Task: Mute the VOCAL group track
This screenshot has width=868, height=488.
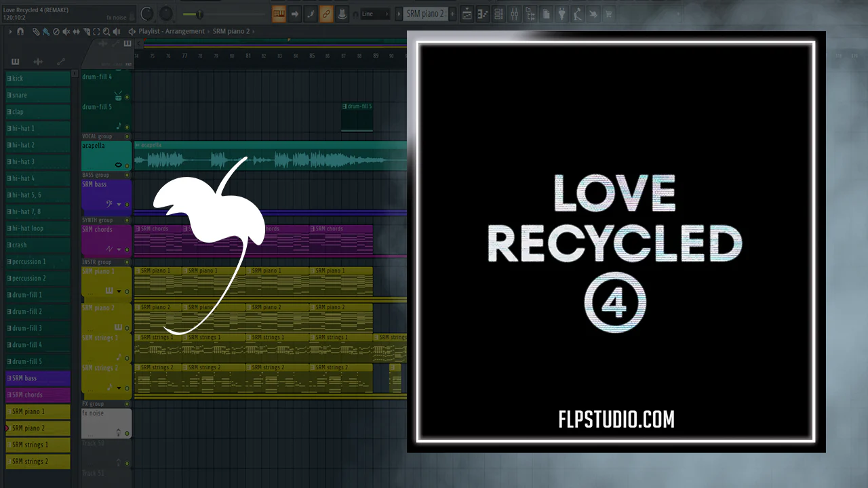Action: click(127, 136)
